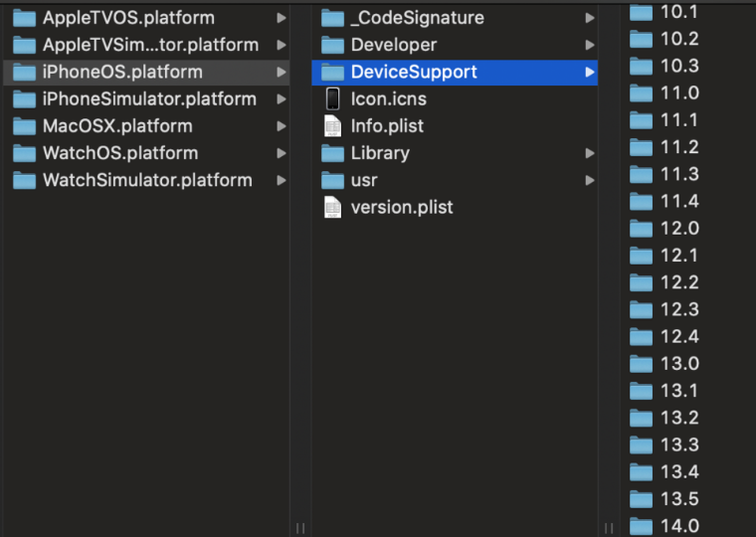The width and height of the screenshot is (756, 537).
Task: Click the arrow on the DeviceSupport row
Action: [x=590, y=72]
